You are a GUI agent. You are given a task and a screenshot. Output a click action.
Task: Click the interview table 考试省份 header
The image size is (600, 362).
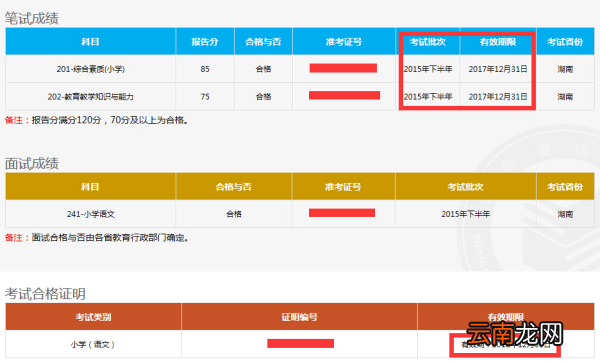(x=565, y=186)
